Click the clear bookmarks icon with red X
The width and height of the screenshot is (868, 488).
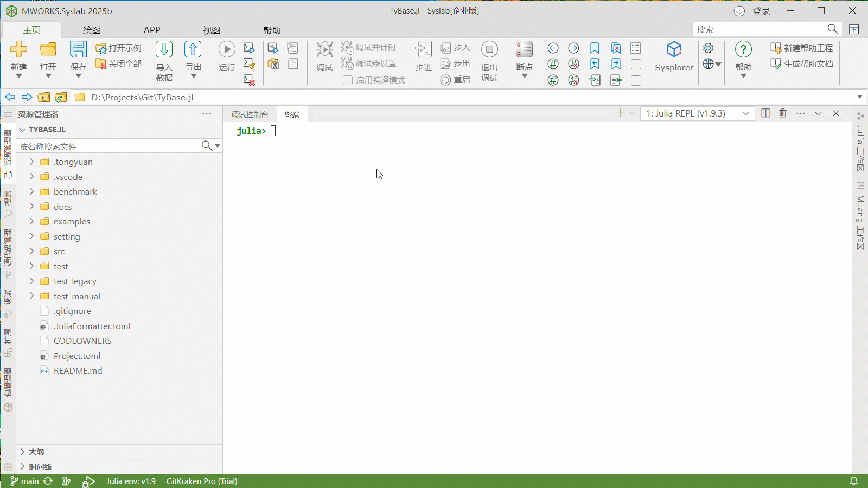coord(616,48)
